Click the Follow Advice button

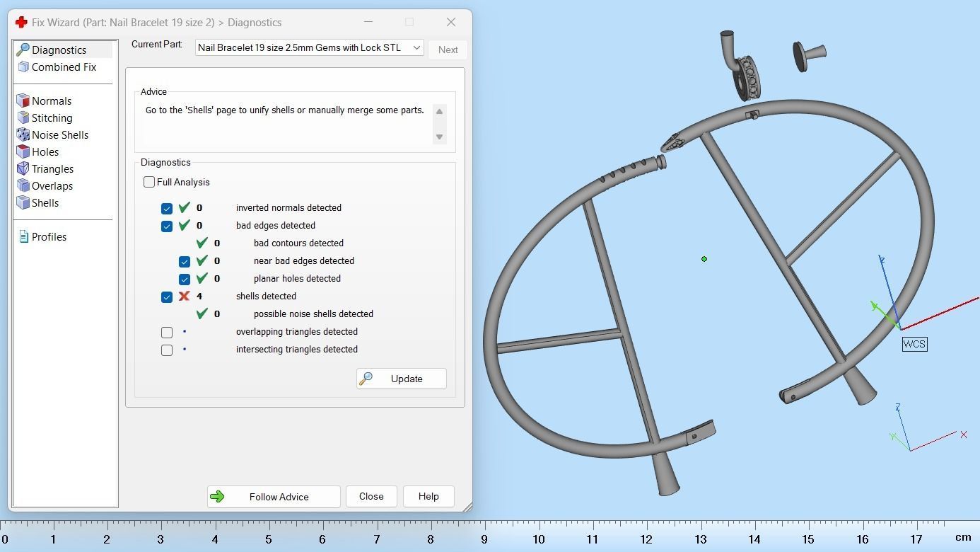pos(274,497)
